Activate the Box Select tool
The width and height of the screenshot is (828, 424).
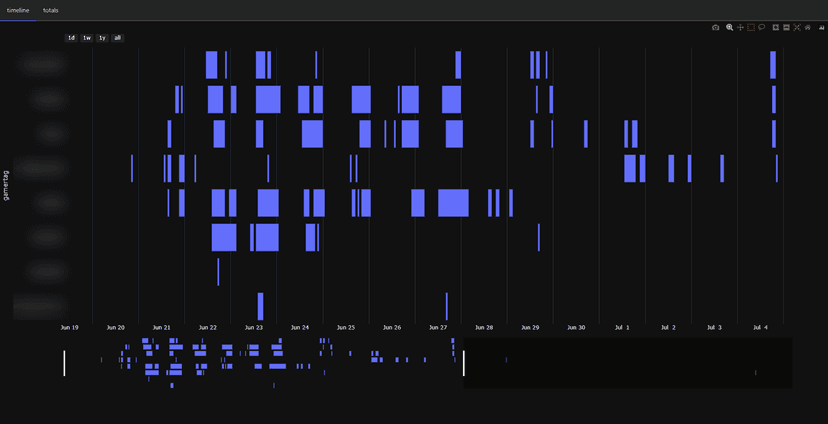pos(751,27)
